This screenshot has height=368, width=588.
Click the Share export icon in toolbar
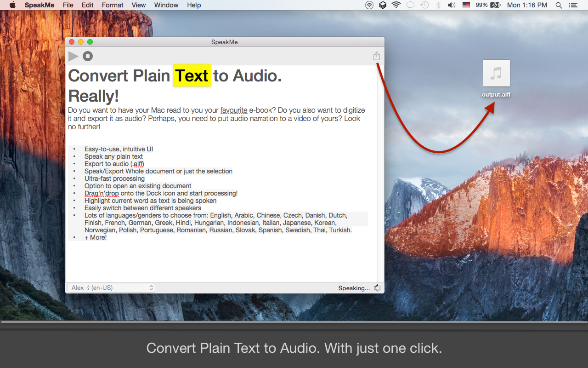[x=377, y=56]
